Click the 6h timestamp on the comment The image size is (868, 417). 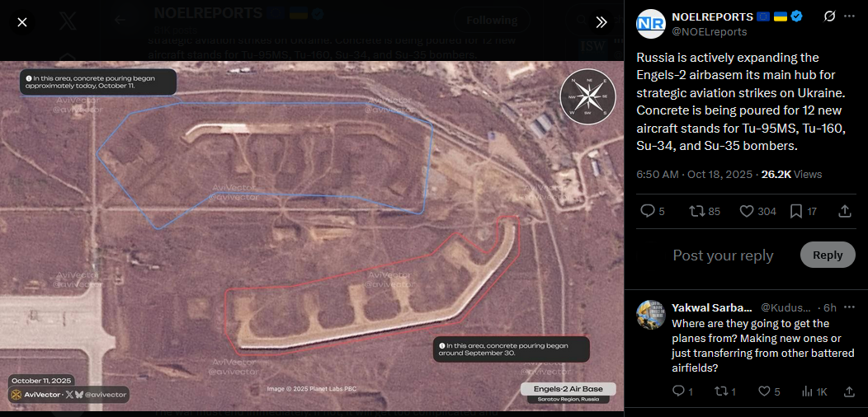[x=830, y=307]
